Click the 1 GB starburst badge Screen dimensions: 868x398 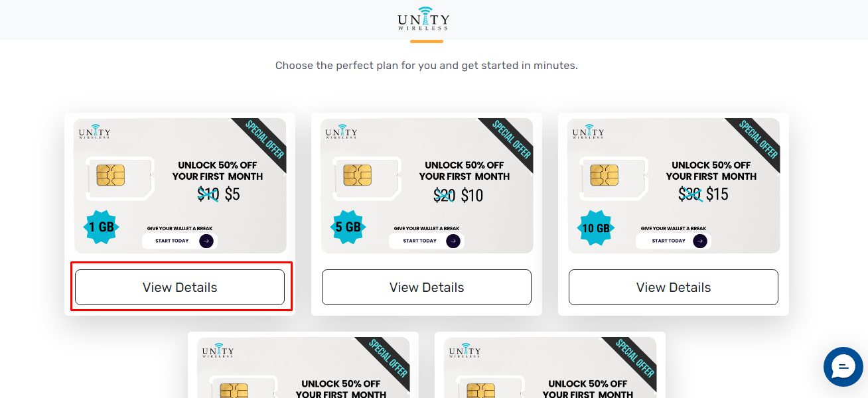(102, 228)
